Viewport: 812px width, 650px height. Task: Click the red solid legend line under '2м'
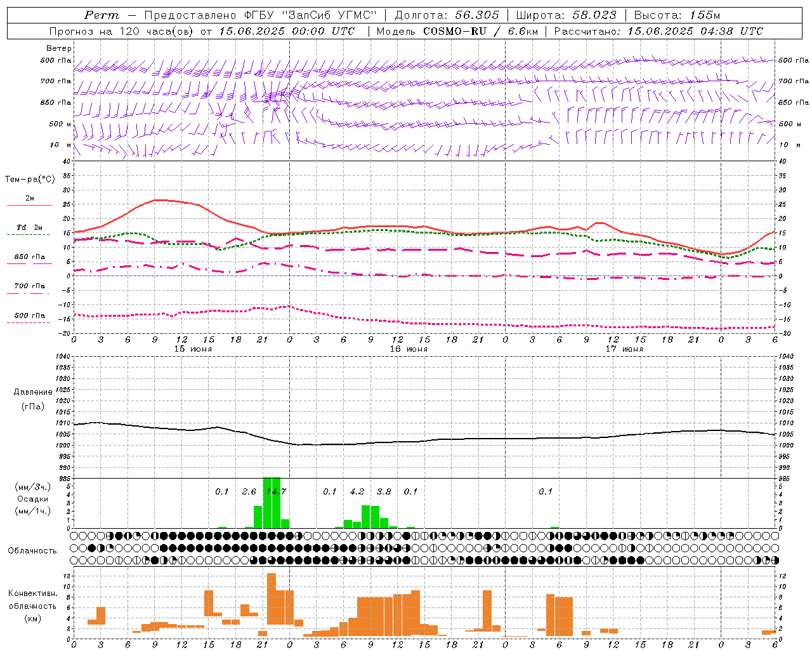[29, 205]
